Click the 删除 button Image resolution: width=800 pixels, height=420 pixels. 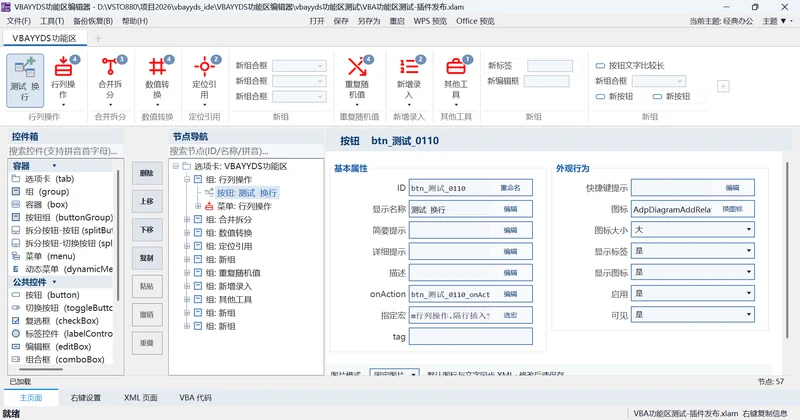pyautogui.click(x=147, y=173)
